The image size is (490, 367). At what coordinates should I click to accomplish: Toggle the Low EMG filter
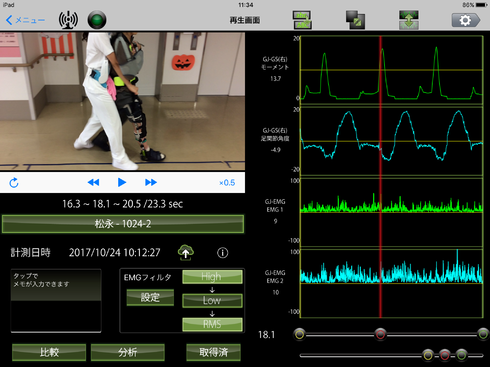(212, 300)
